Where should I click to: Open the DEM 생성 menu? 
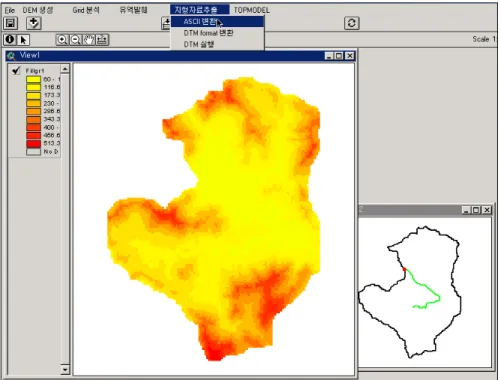click(x=38, y=10)
